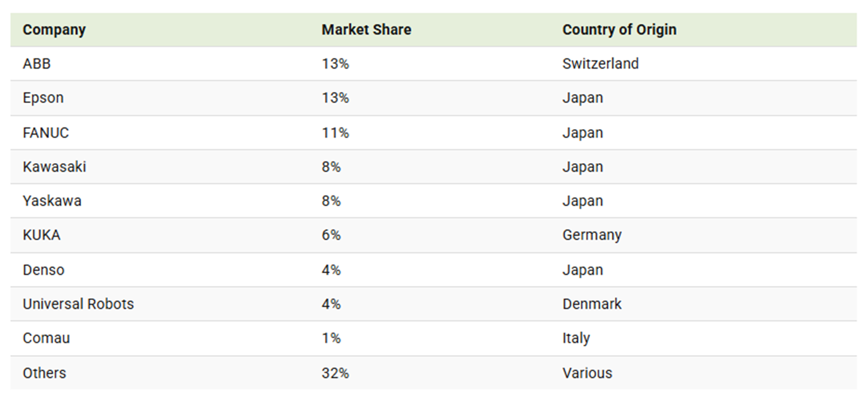
Task: Click the 32% market share value
Action: [x=335, y=373]
